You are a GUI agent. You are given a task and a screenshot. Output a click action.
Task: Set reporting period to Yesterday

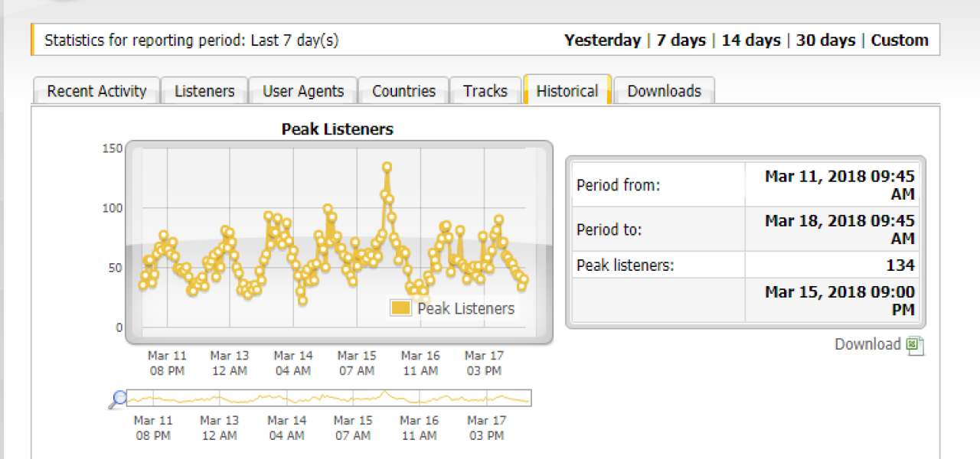(x=602, y=41)
